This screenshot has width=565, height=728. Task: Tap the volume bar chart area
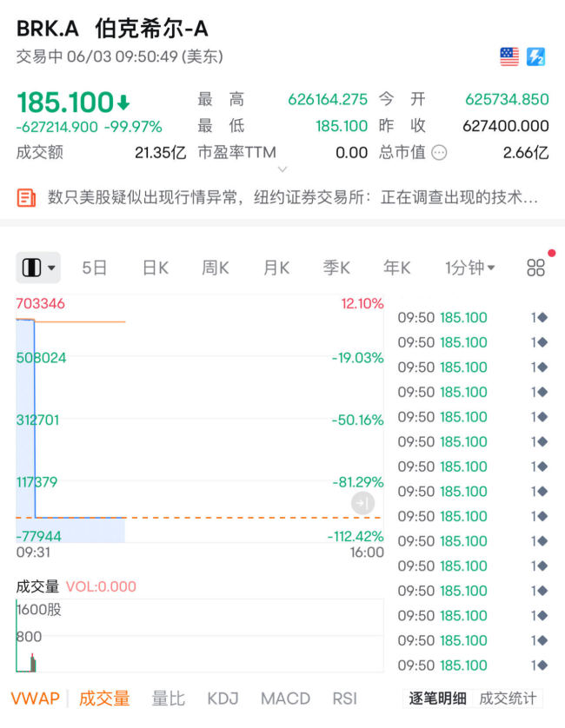(200, 636)
